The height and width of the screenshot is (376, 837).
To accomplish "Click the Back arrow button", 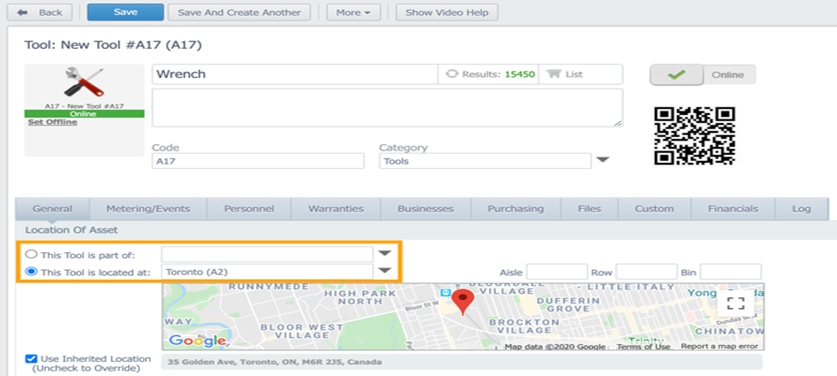I will 40,12.
